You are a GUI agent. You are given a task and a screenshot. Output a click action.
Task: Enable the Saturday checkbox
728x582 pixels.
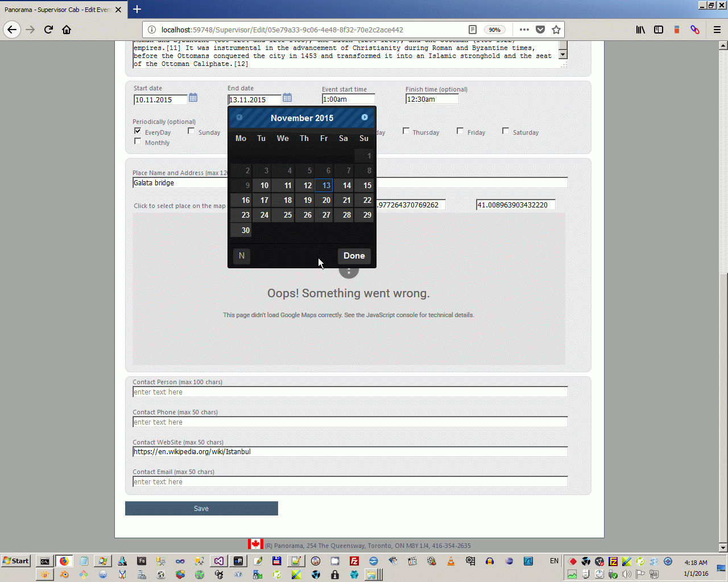506,131
